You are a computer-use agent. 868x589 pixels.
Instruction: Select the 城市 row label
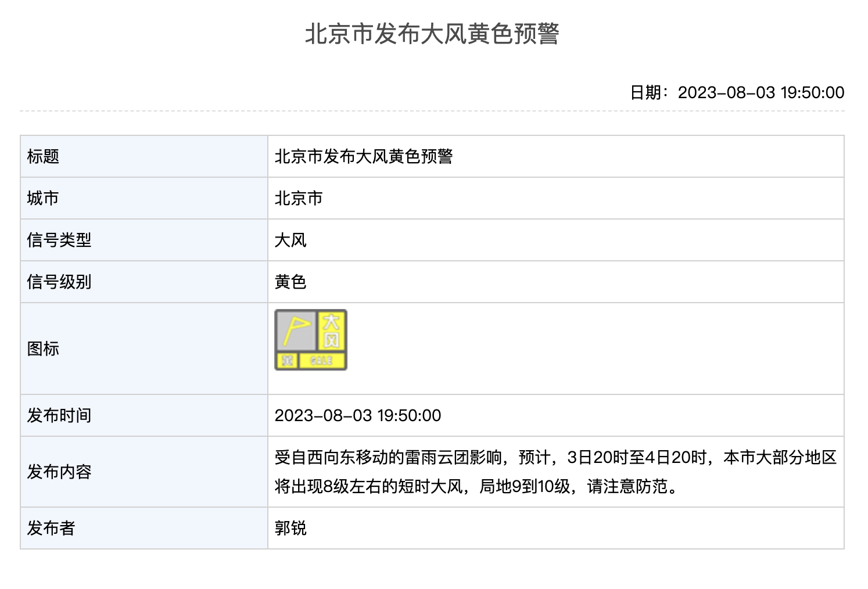click(43, 198)
